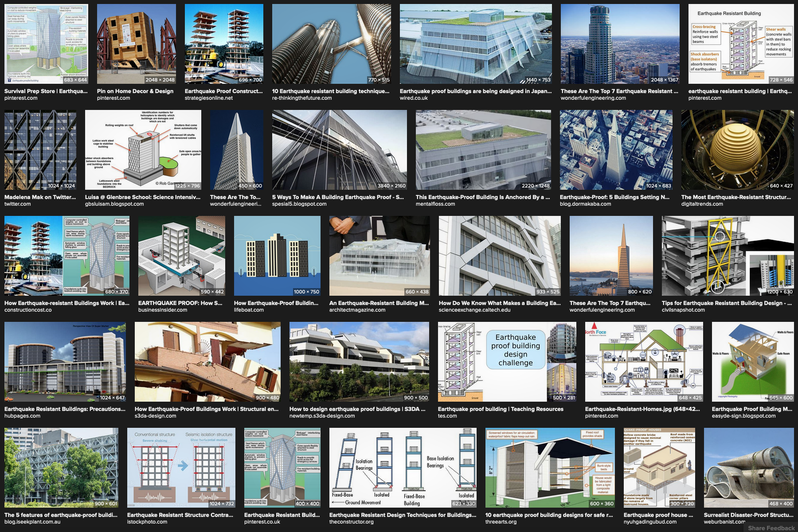Click the Share Feedback button
798x532 pixels.
coord(771,528)
